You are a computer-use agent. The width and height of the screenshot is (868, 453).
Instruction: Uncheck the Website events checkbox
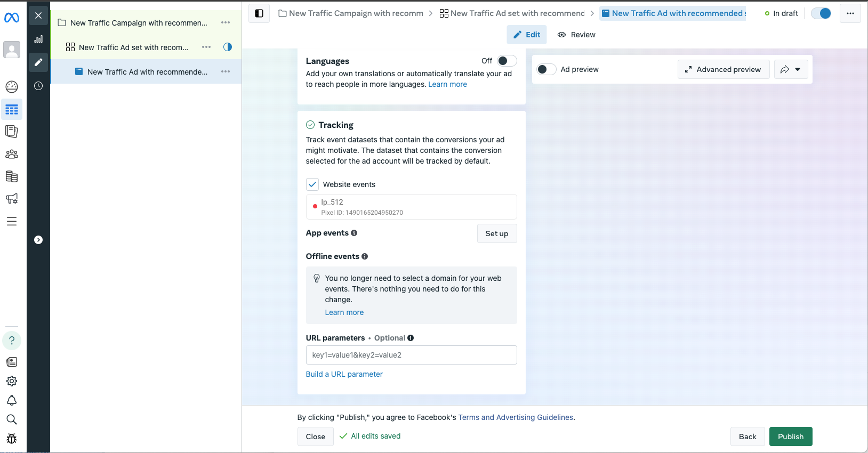[312, 184]
